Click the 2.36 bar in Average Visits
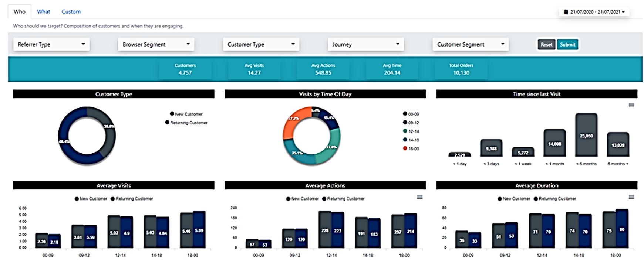Screen dimensions: 644x270 (x=41, y=240)
